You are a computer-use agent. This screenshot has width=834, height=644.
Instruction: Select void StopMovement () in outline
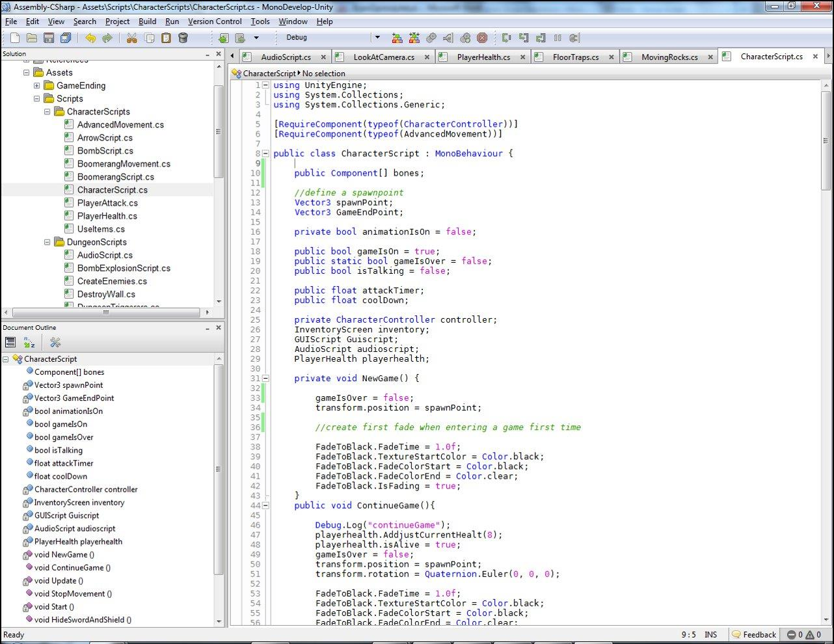[x=73, y=593]
